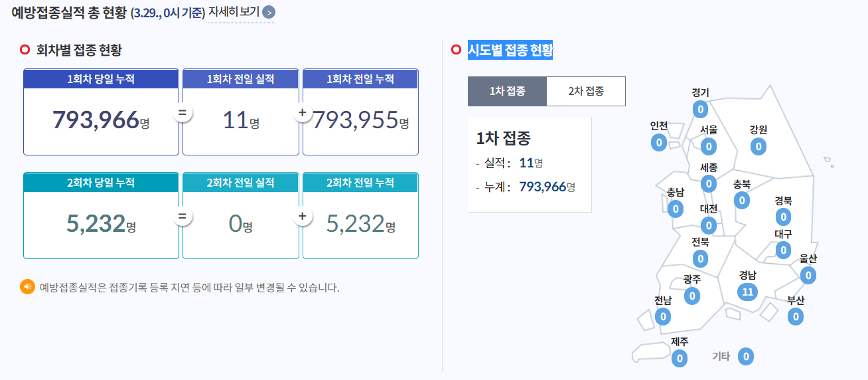The height and width of the screenshot is (380, 868).
Task: Click the 시도별 접종 현황 heading
Action: [510, 50]
